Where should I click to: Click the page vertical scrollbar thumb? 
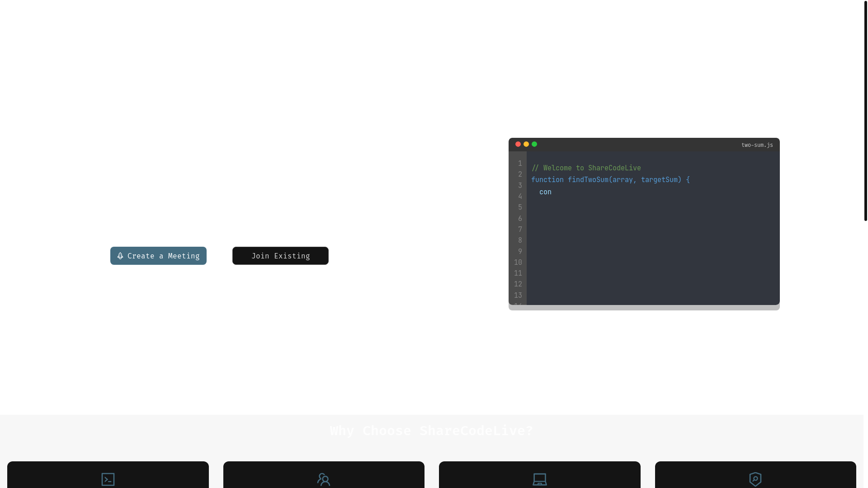tap(866, 111)
